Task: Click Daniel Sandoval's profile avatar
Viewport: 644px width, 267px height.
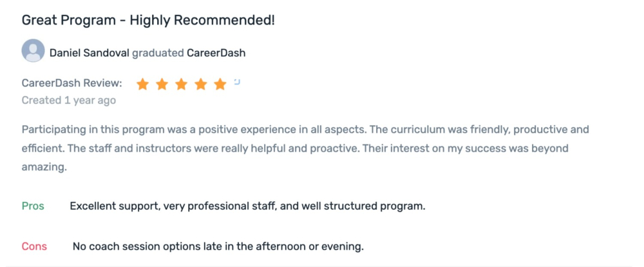Action: [33, 50]
